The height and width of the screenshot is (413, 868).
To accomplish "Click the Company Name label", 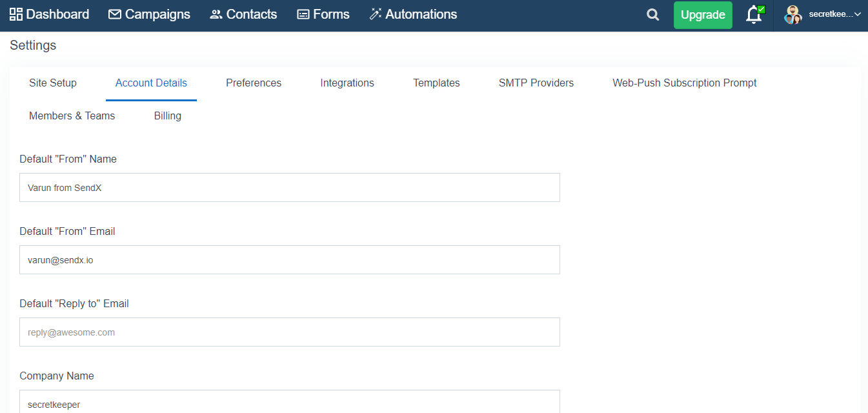I will tap(57, 376).
